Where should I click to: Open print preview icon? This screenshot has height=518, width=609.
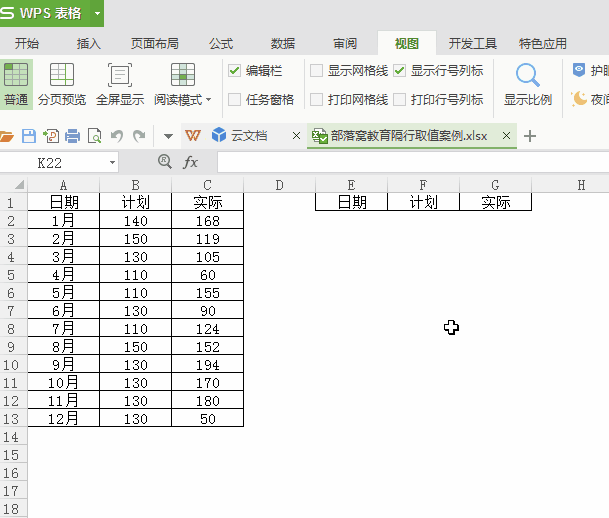(x=94, y=136)
